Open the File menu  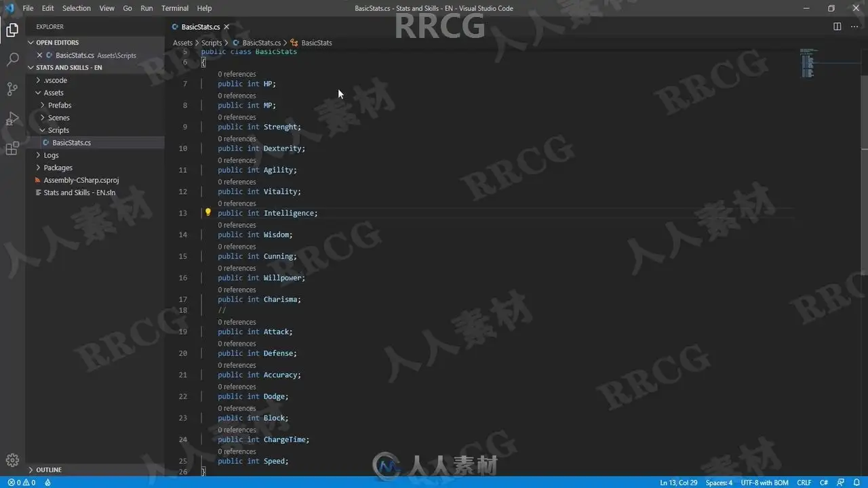click(x=28, y=8)
